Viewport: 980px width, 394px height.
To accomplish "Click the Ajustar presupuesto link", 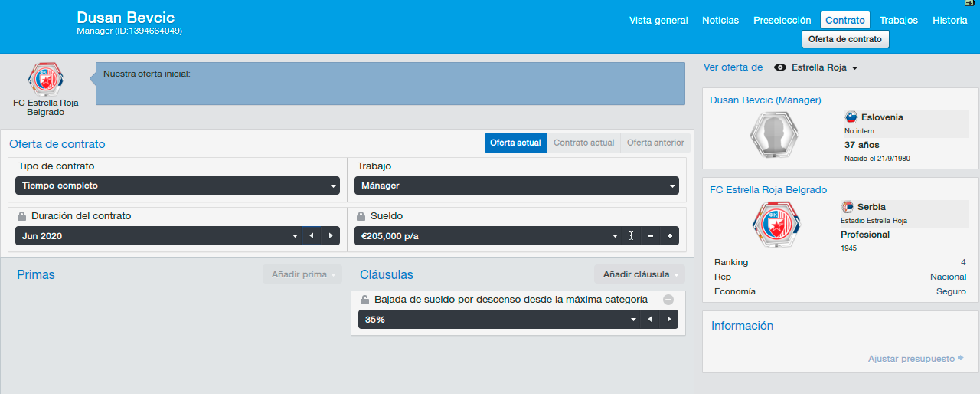I will point(916,359).
